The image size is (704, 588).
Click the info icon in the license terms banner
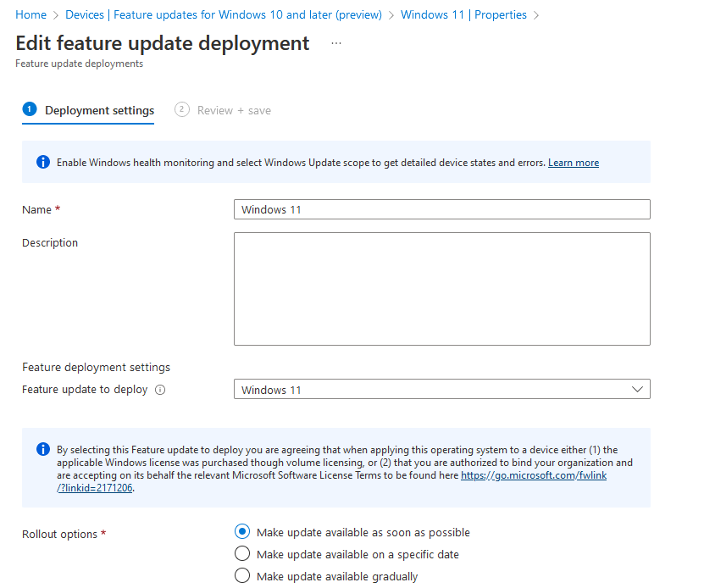[x=42, y=449]
